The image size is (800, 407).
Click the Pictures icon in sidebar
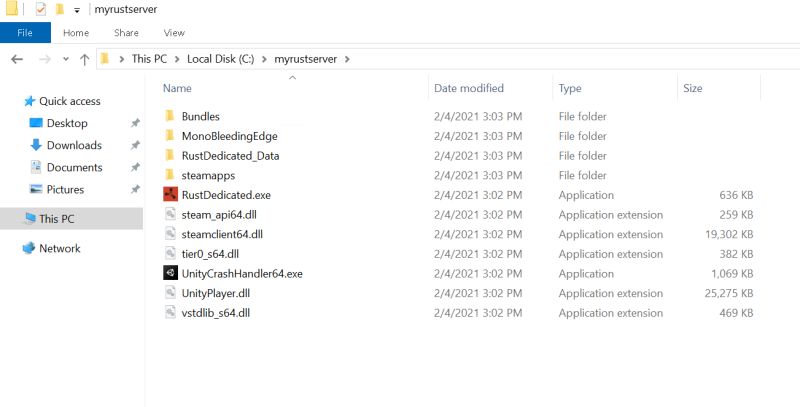click(x=36, y=189)
